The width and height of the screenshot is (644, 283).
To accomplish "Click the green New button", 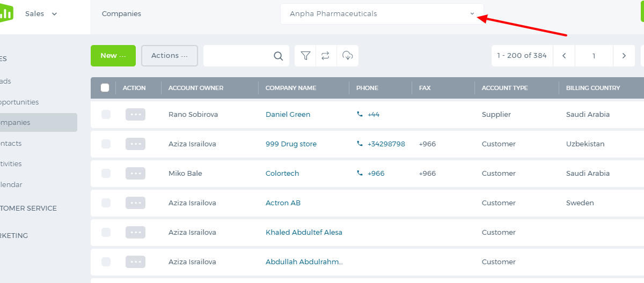I will (113, 56).
